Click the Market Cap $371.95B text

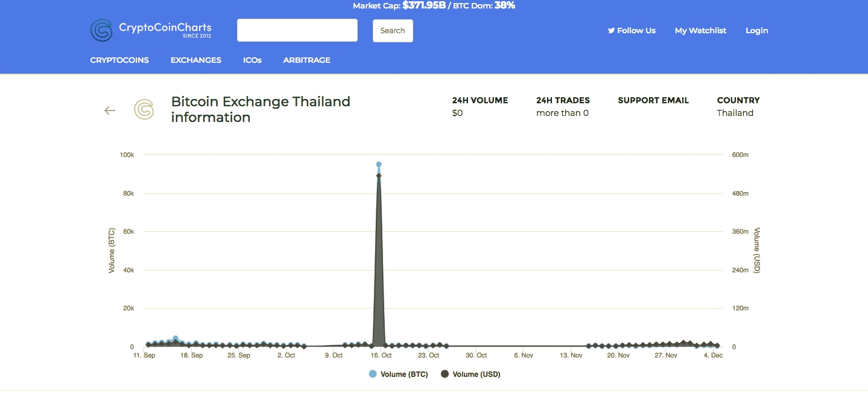[399, 5]
